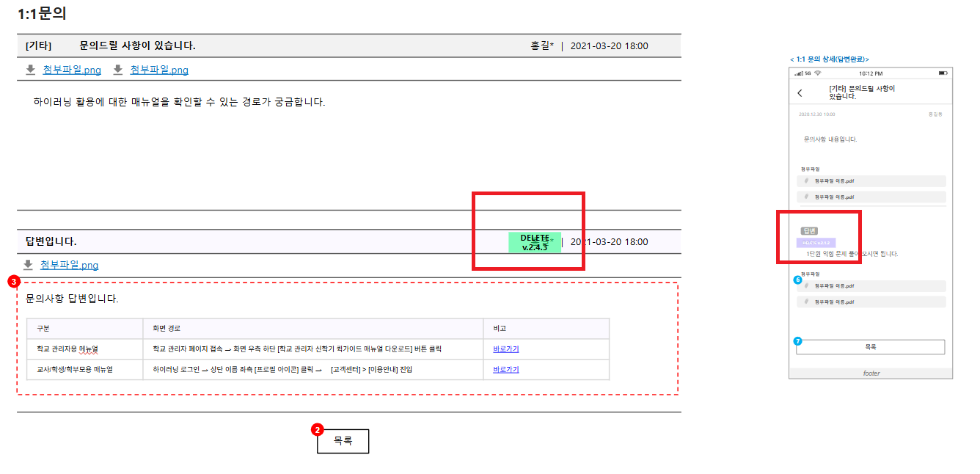The image size is (980, 474).
Task: Click 바로가기 link for 교사/학생/학부모용 메뉴얼
Action: [505, 370]
